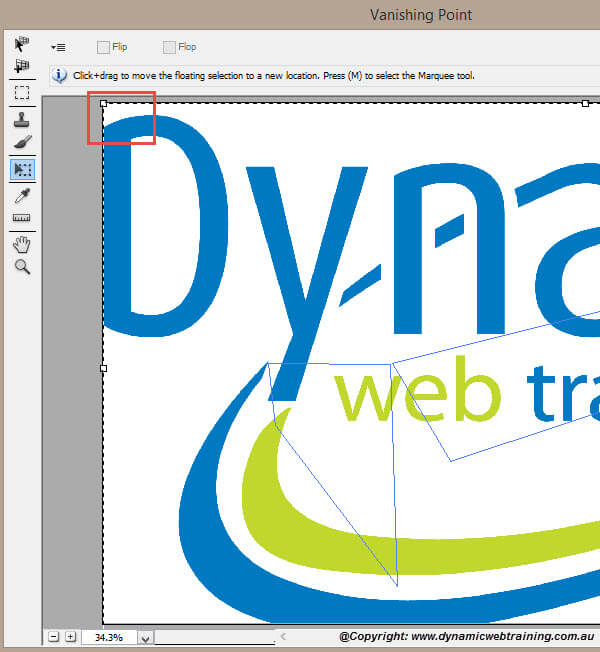
Task: Enable the Flip checkbox
Action: (x=103, y=47)
